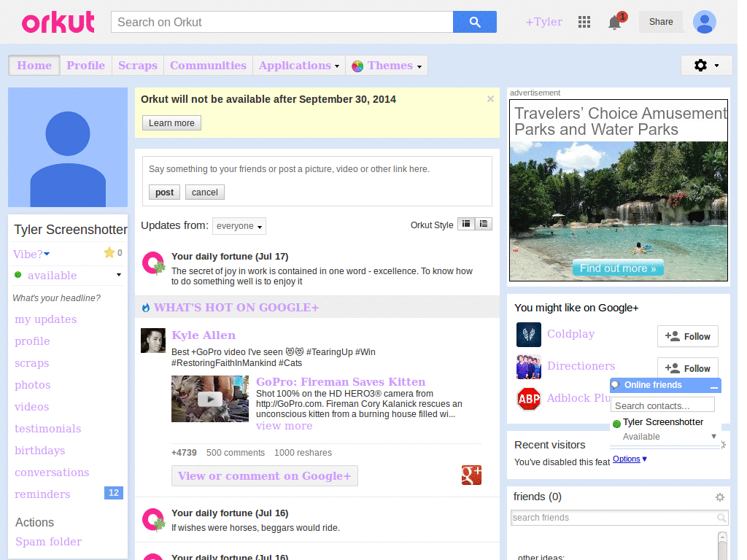
Task: Click the search friends magnifier icon
Action: [x=721, y=518]
